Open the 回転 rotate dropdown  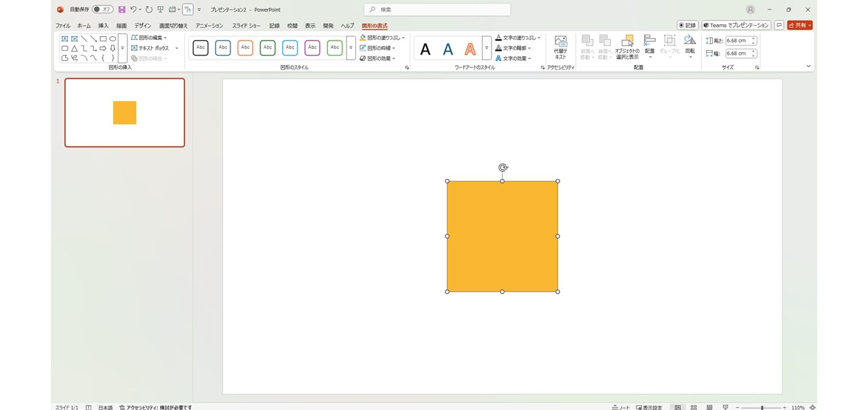click(690, 47)
